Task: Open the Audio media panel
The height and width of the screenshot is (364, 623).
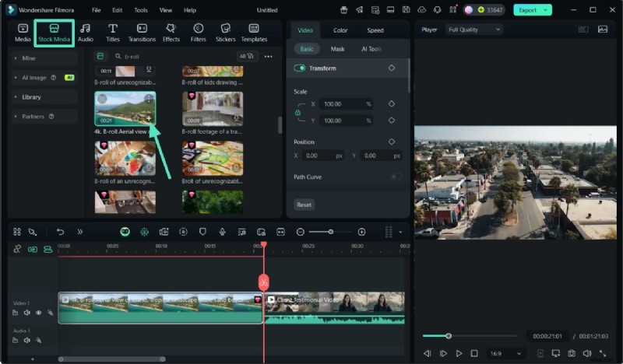Action: [x=86, y=32]
